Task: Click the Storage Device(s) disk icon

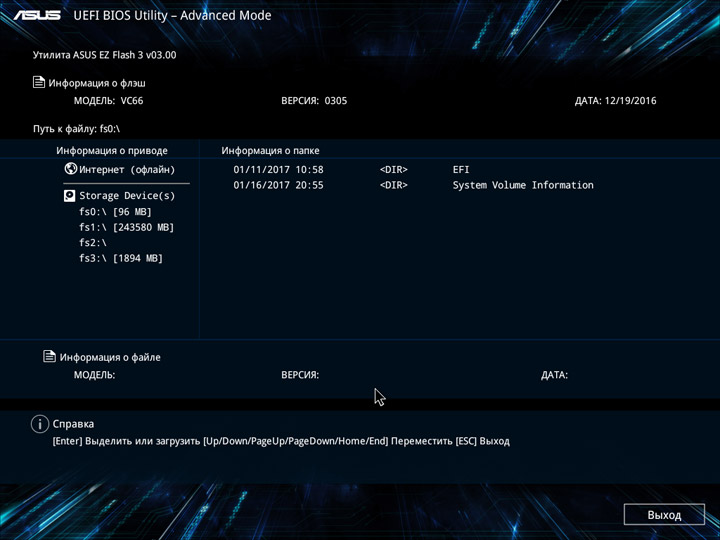Action: pos(69,196)
